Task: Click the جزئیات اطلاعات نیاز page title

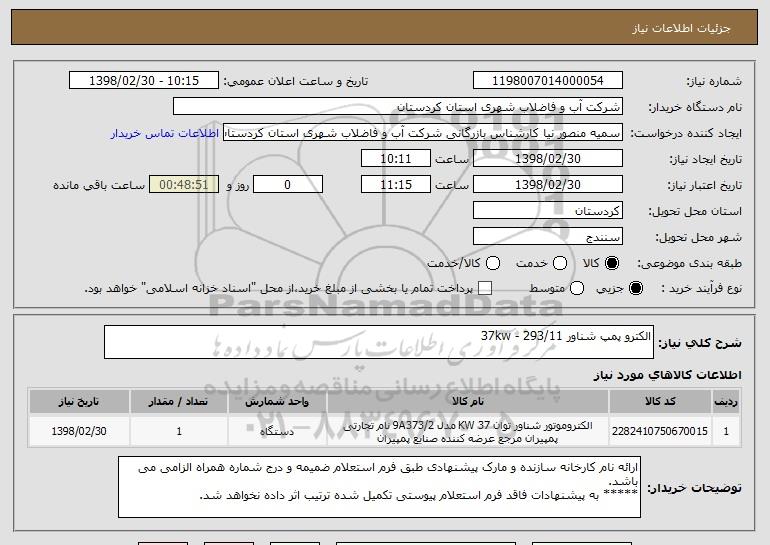Action: pyautogui.click(x=681, y=28)
